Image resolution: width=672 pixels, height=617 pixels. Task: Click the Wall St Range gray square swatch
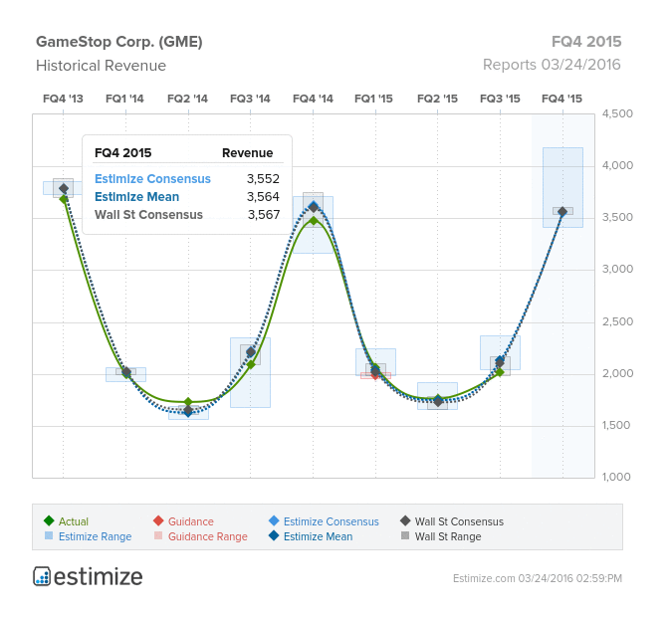pyautogui.click(x=405, y=535)
